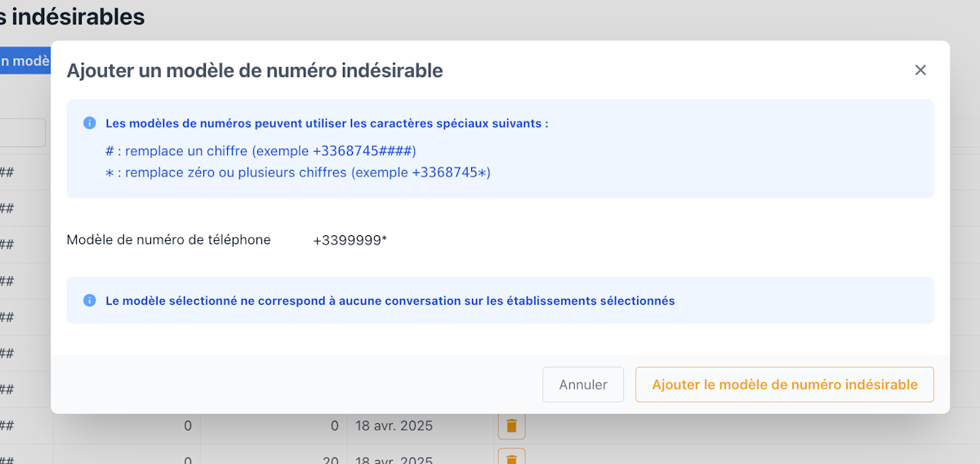This screenshot has width=980, height=464.
Task: Click the 18 avr. 2025 date beside full trash icon
Action: (x=394, y=426)
